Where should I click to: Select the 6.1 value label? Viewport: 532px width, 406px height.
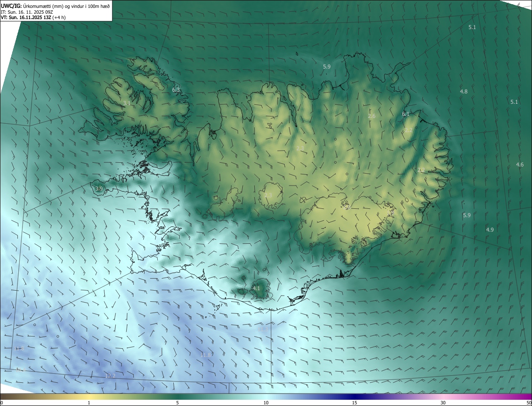[406, 114]
